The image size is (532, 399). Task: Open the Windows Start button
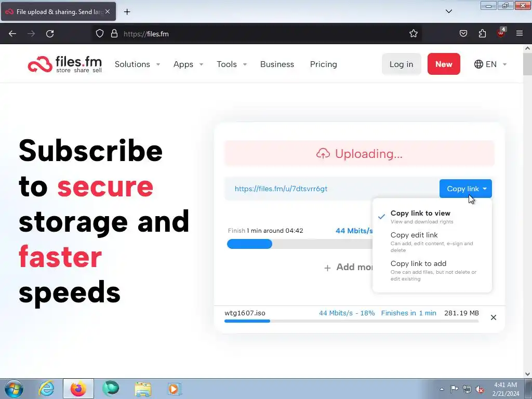click(x=14, y=389)
